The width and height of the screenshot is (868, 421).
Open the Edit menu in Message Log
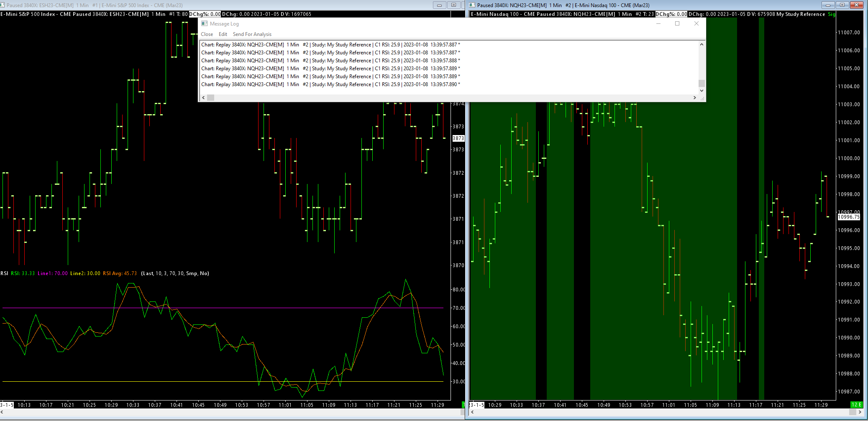point(223,34)
